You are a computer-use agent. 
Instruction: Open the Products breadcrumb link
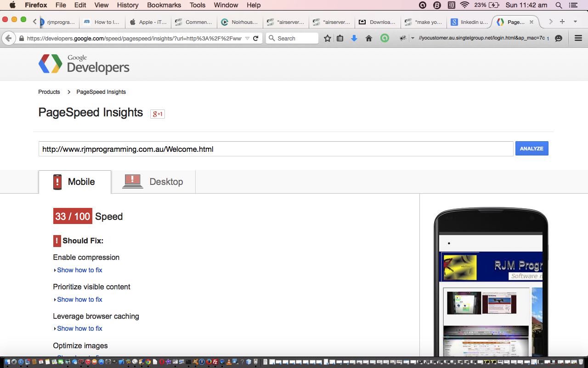coord(49,92)
